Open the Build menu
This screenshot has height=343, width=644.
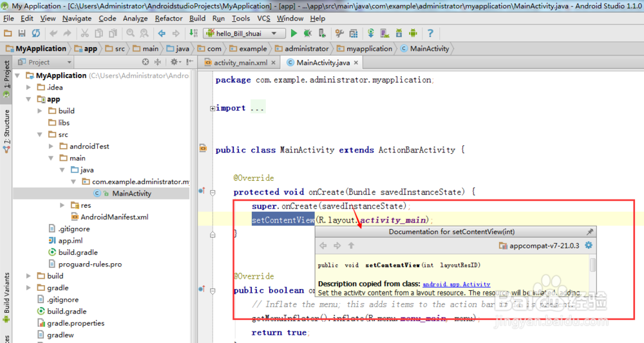[197, 19]
